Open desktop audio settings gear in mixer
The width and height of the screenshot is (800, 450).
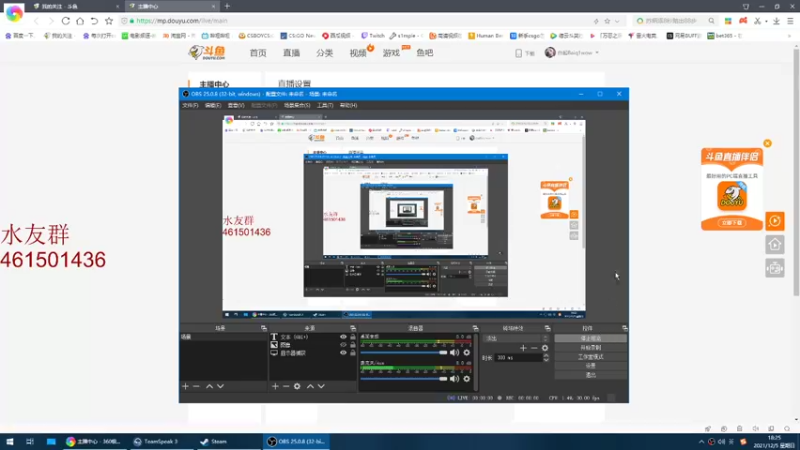click(466, 353)
